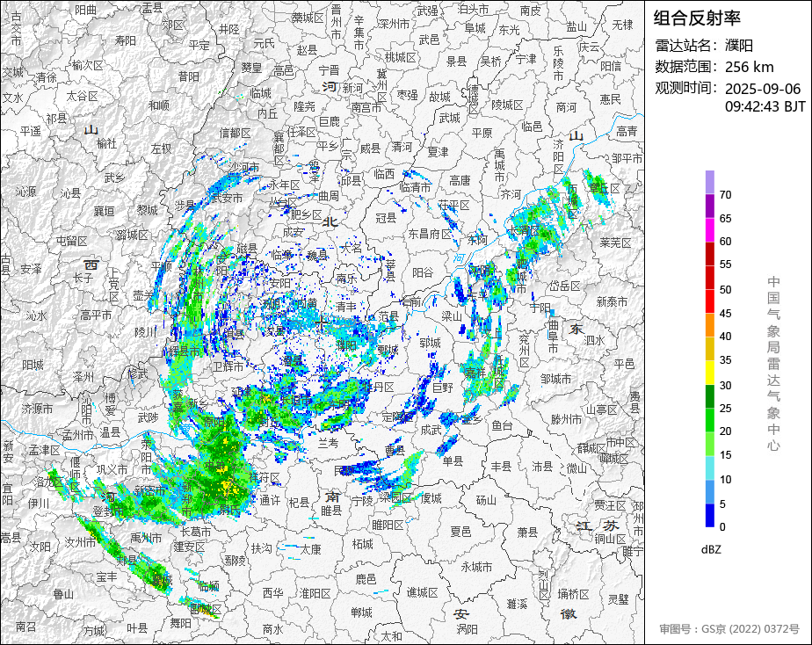Screen dimensions: 812x645
Task: Click the 沁源 label on the map
Action: pyautogui.click(x=25, y=192)
